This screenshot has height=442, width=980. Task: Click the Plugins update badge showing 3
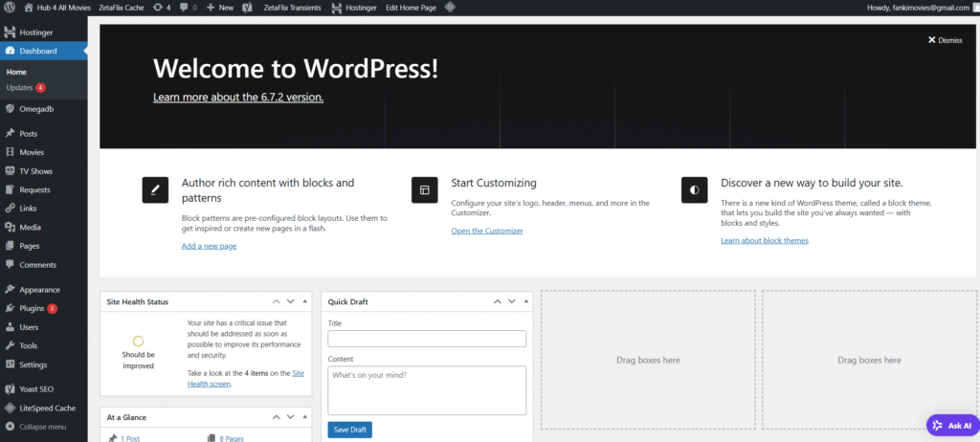pos(53,308)
